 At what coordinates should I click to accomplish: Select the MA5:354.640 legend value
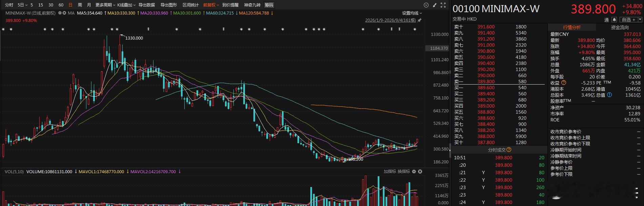pyautogui.click(x=89, y=13)
